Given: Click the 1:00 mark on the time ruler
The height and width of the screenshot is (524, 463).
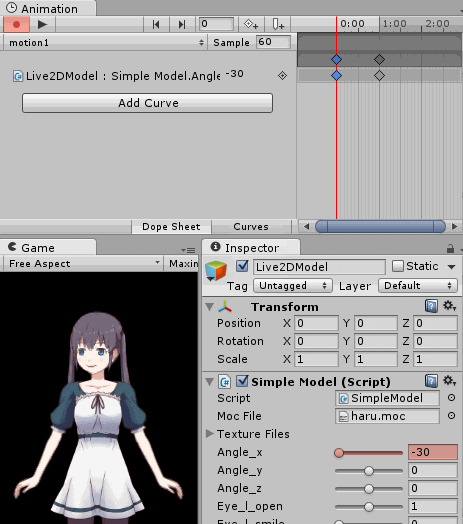Looking at the screenshot, I should [394, 24].
